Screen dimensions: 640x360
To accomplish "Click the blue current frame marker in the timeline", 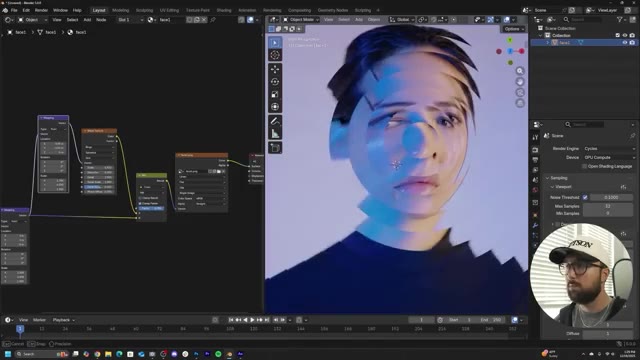I will click(20, 329).
